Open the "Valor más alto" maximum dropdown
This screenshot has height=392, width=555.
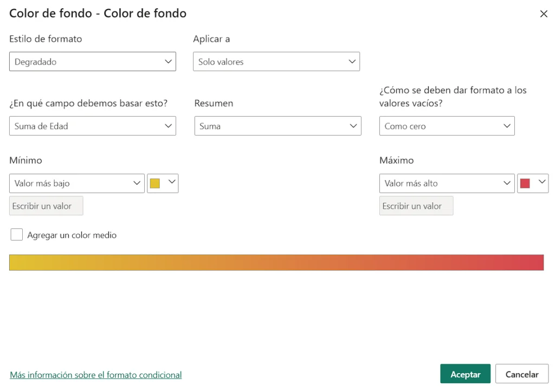pyautogui.click(x=447, y=183)
